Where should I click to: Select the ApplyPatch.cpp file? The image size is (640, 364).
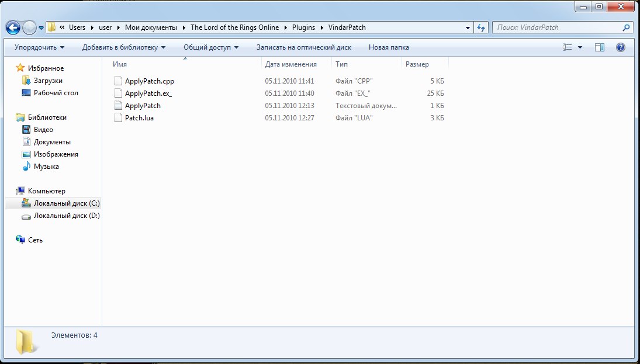pyautogui.click(x=149, y=81)
